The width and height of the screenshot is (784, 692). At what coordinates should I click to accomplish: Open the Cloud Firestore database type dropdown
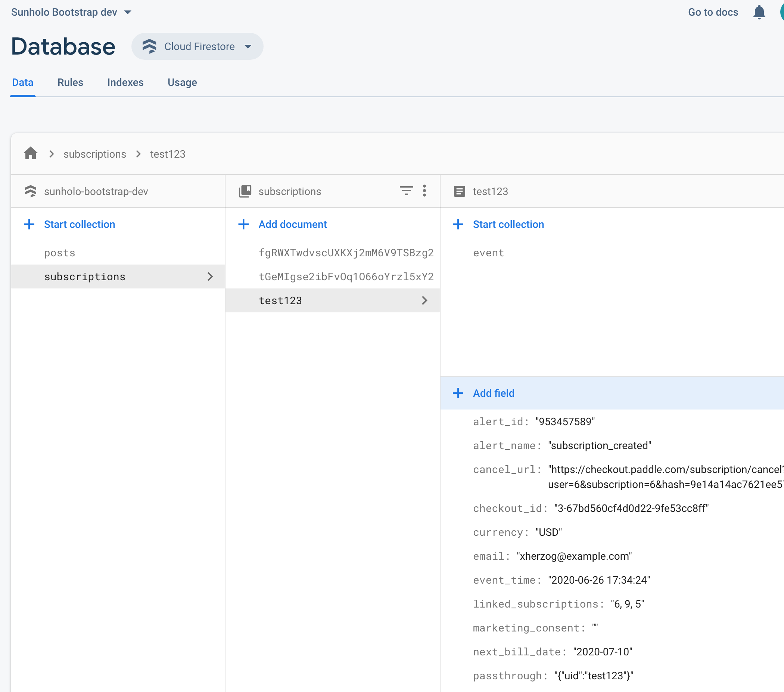point(197,46)
